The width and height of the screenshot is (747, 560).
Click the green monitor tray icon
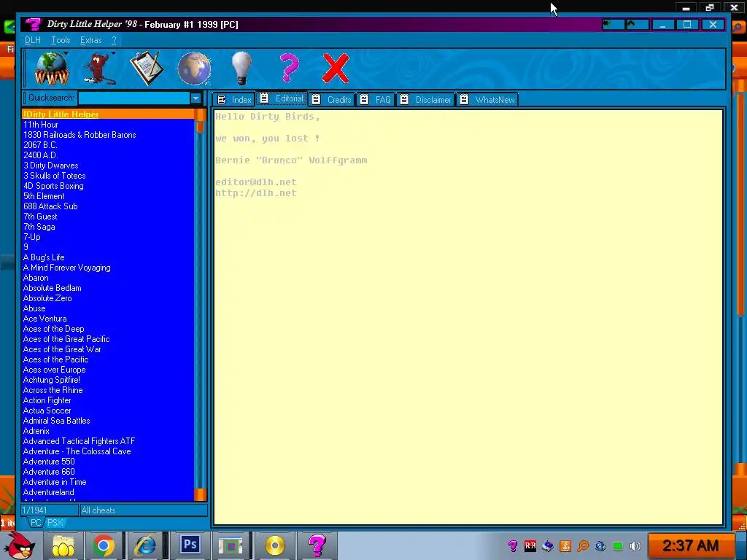pos(618,545)
